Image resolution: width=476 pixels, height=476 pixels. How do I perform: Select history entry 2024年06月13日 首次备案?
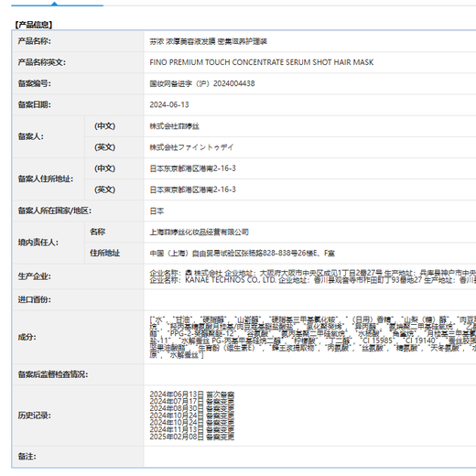pyautogui.click(x=192, y=395)
